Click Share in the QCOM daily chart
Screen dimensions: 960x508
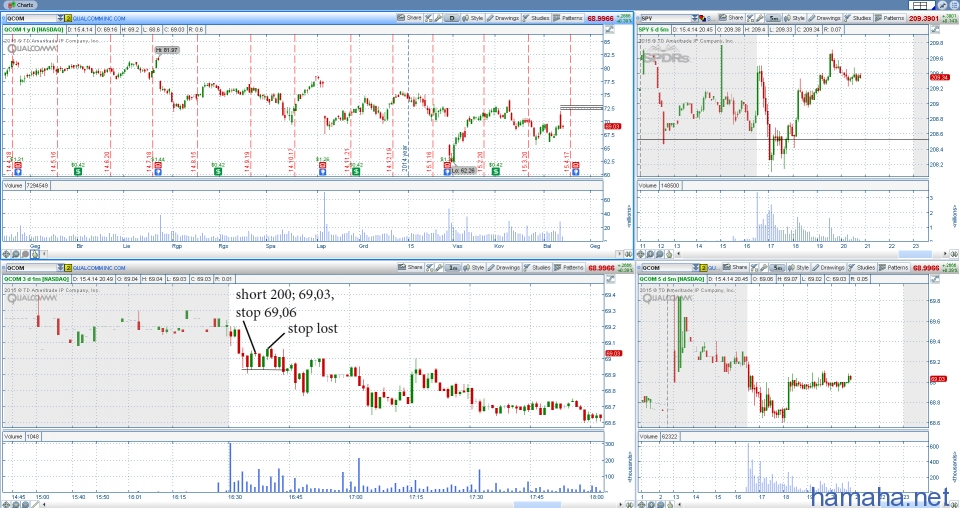tap(410, 18)
